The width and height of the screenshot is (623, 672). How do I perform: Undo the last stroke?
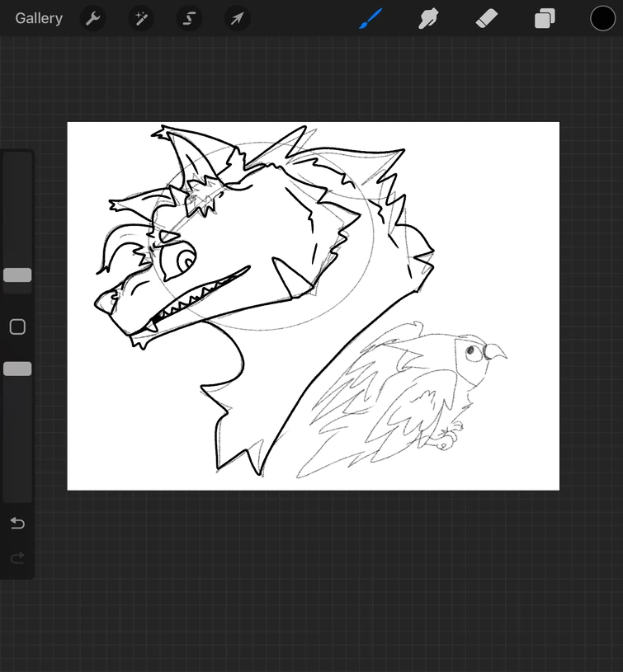pos(17,523)
